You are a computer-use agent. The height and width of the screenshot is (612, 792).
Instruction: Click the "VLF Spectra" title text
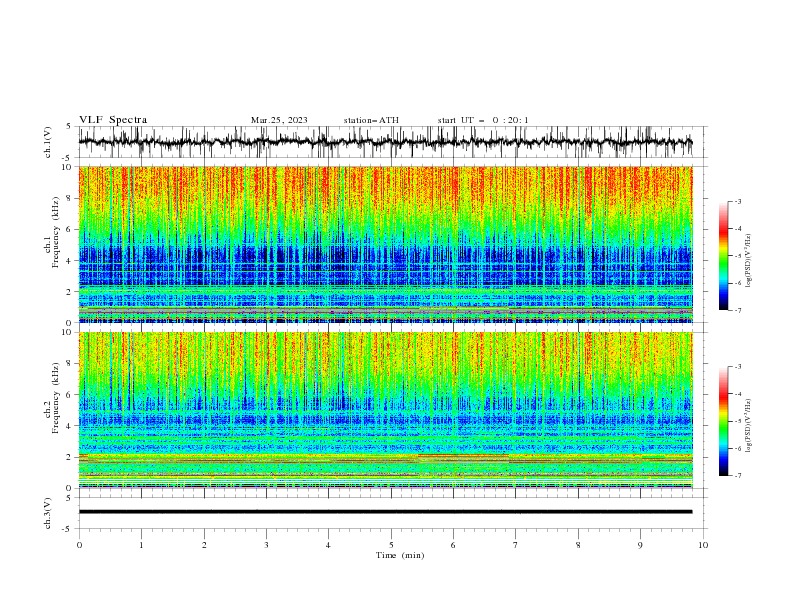113,120
